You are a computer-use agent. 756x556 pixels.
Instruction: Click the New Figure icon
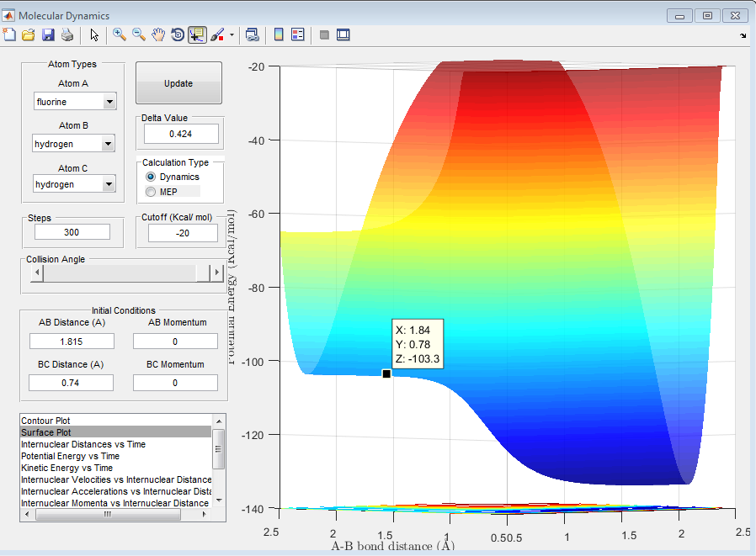tap(9, 34)
